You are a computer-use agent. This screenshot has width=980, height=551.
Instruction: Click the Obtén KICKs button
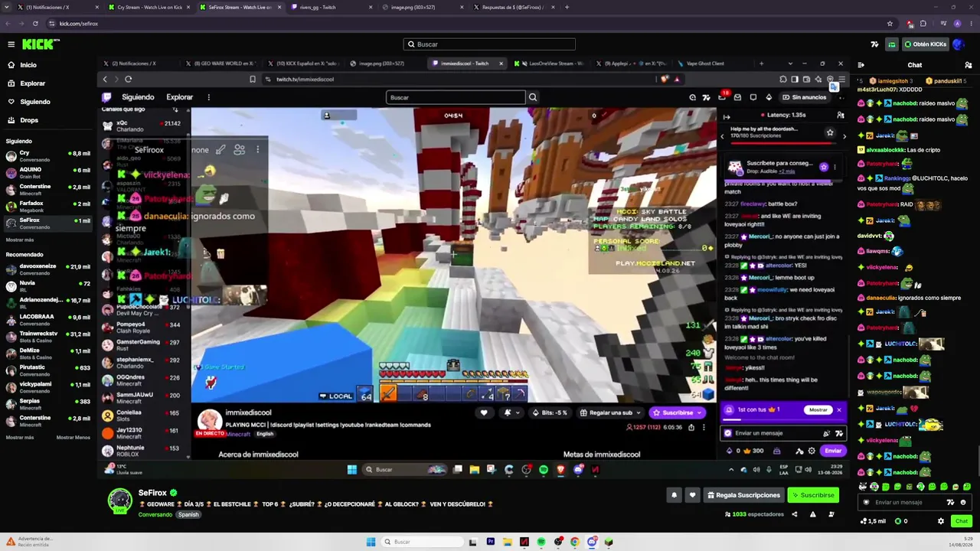(x=925, y=44)
